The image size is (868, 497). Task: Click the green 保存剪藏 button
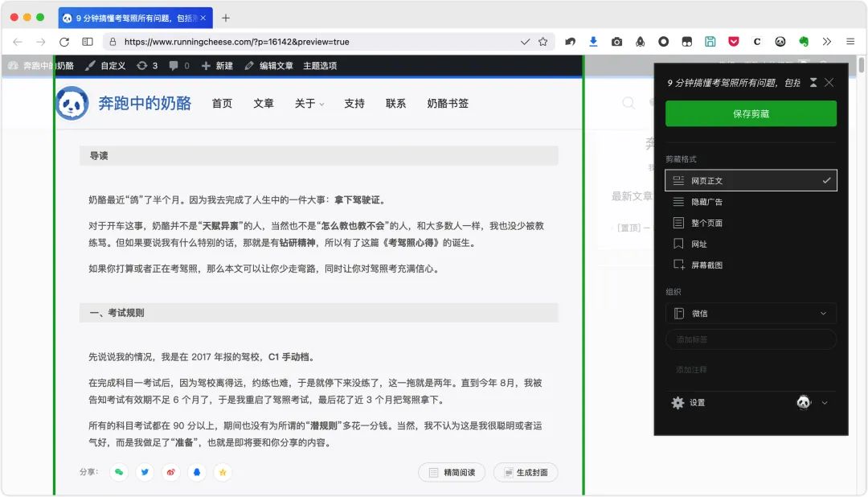[x=751, y=113]
